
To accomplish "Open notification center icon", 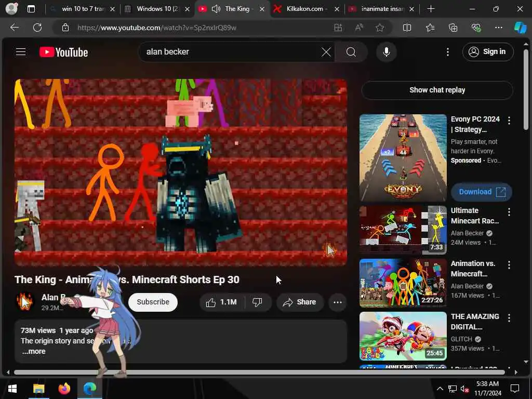I will tap(515, 389).
